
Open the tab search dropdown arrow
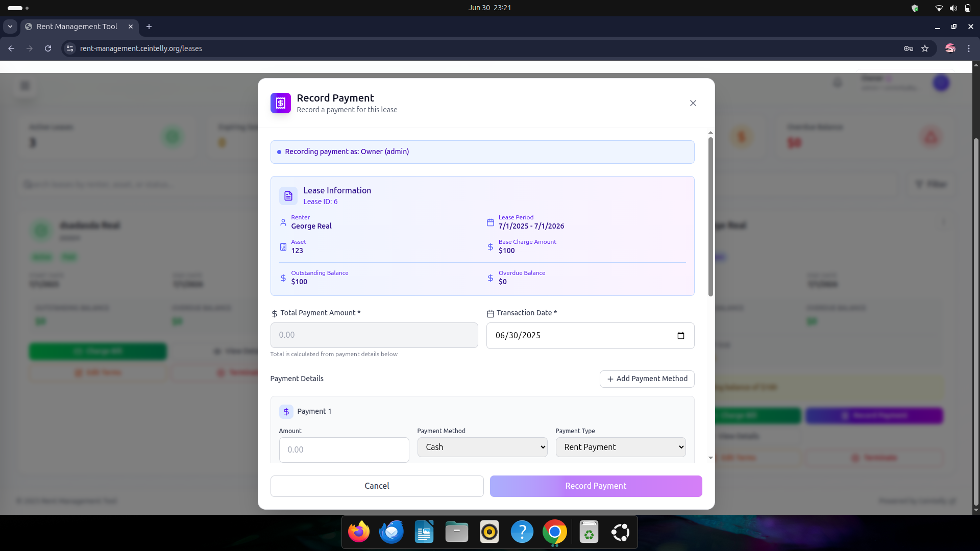click(10, 27)
